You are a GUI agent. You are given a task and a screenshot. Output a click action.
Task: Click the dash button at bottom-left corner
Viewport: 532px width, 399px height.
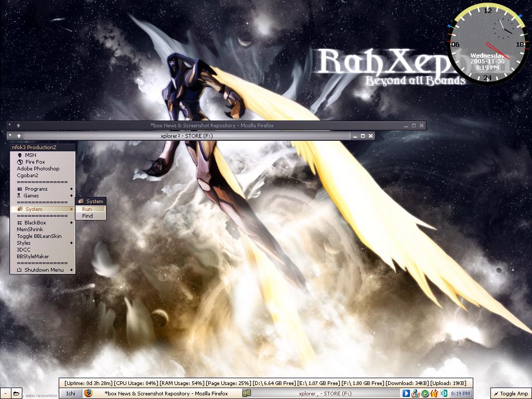5,394
